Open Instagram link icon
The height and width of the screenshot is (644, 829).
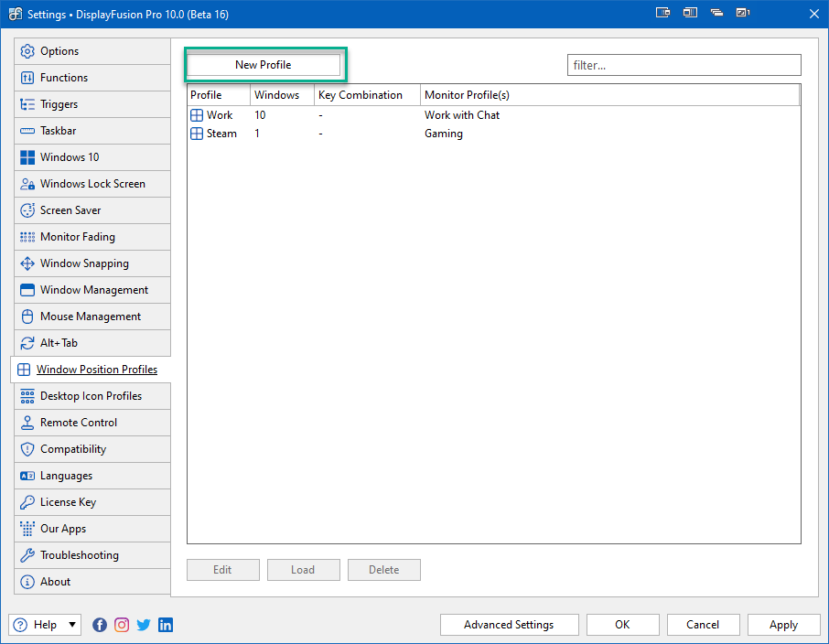click(x=122, y=625)
